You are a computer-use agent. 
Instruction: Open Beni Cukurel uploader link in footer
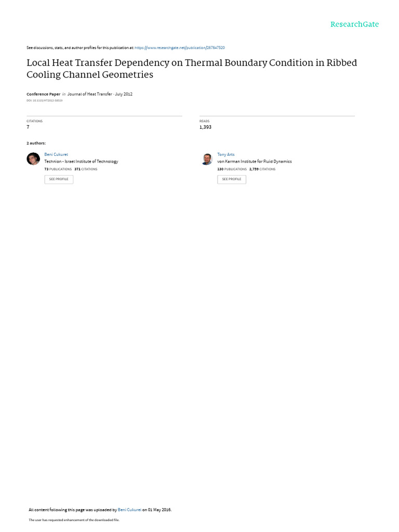coord(129,510)
